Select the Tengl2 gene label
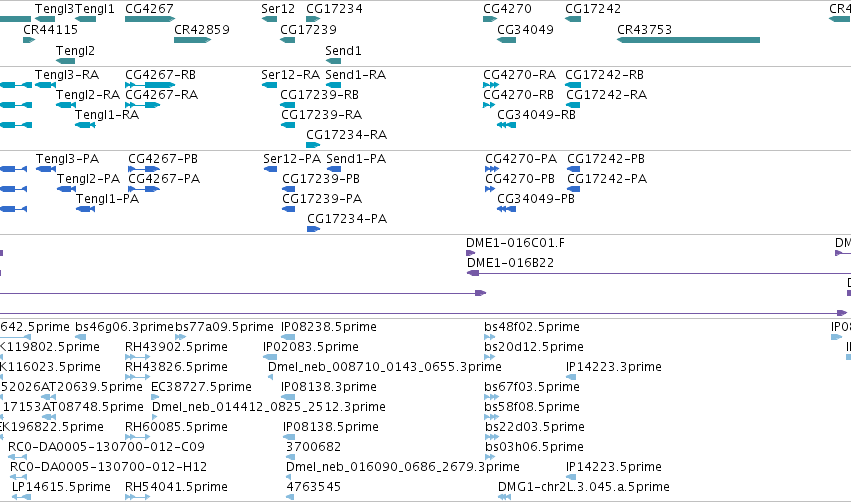This screenshot has height=502, width=851. (x=75, y=50)
